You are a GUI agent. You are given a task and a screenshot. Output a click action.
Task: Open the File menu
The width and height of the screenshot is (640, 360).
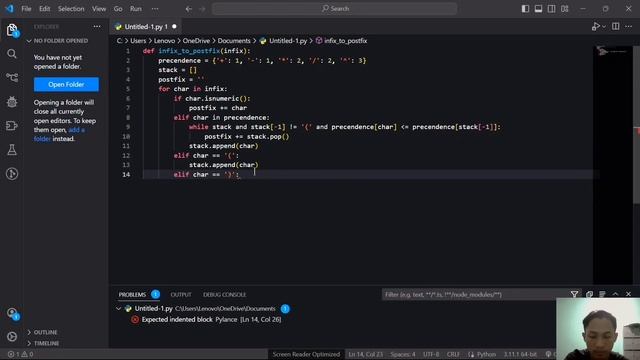[26, 9]
